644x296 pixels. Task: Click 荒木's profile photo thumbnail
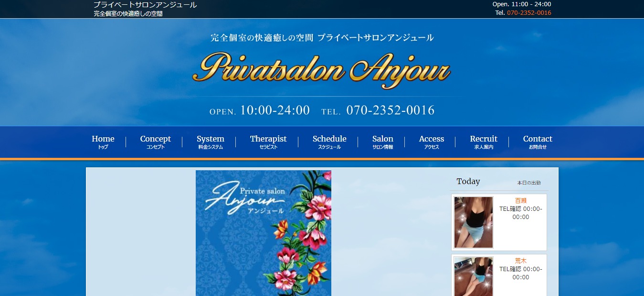point(473,277)
